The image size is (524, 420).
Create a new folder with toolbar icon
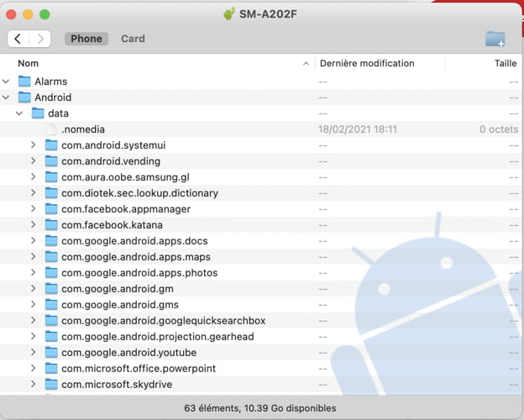495,39
